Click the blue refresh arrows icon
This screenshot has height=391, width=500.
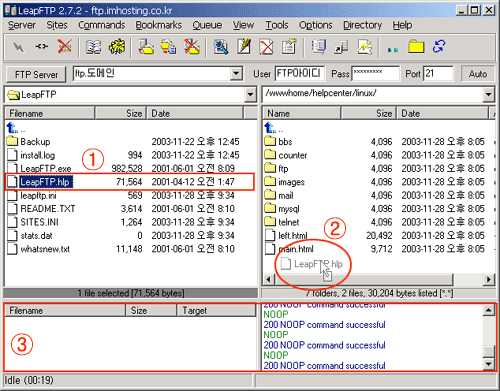click(439, 47)
